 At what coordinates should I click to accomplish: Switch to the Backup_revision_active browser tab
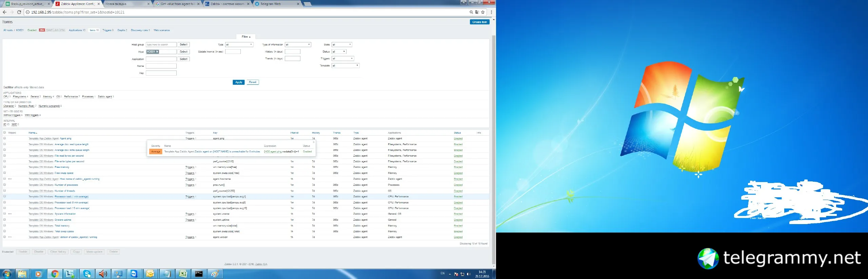coord(27,4)
